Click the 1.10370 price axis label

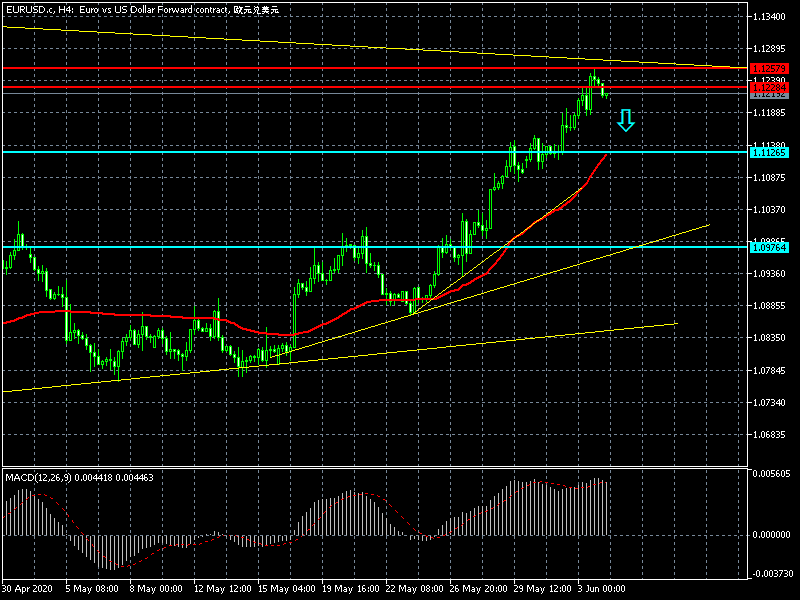point(769,210)
